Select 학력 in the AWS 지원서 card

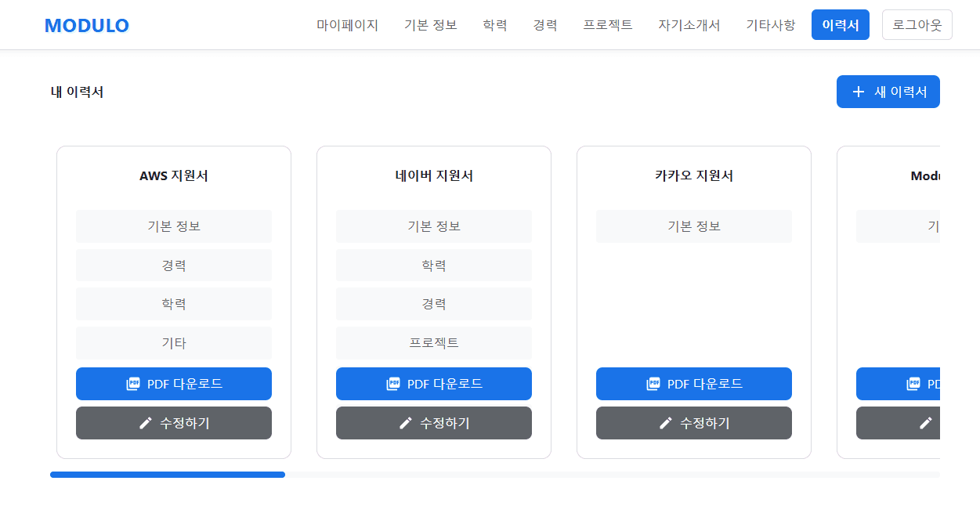174,304
